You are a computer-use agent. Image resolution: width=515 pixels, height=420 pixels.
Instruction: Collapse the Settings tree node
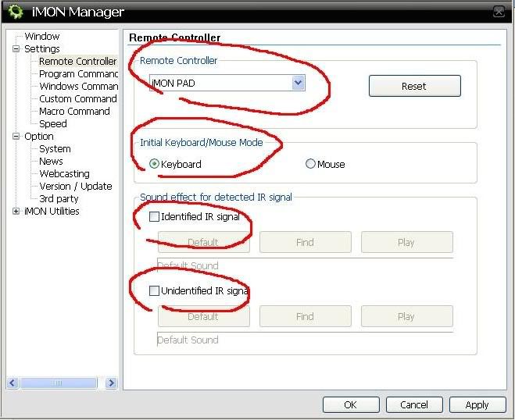(16, 49)
